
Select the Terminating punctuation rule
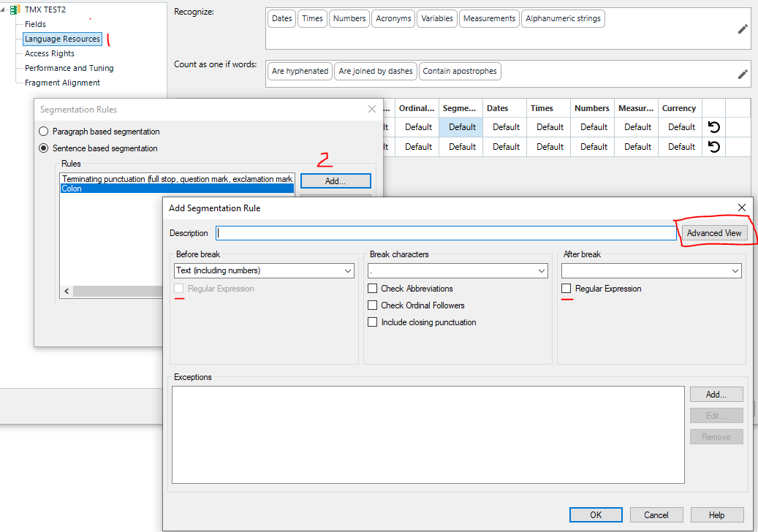177,179
